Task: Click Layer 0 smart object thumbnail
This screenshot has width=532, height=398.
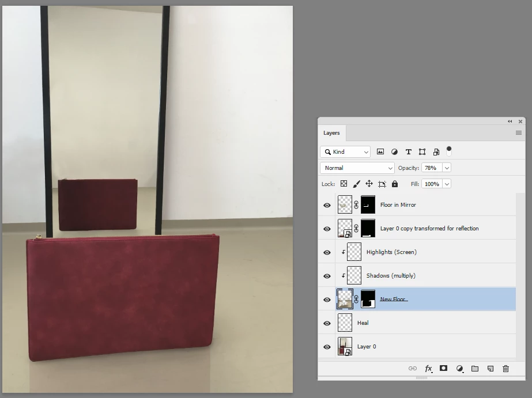Action: [x=345, y=347]
